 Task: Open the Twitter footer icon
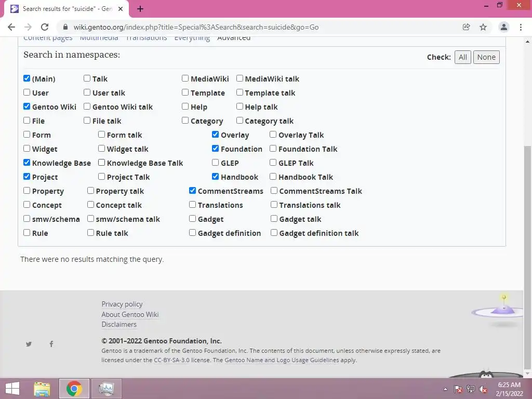(x=29, y=344)
